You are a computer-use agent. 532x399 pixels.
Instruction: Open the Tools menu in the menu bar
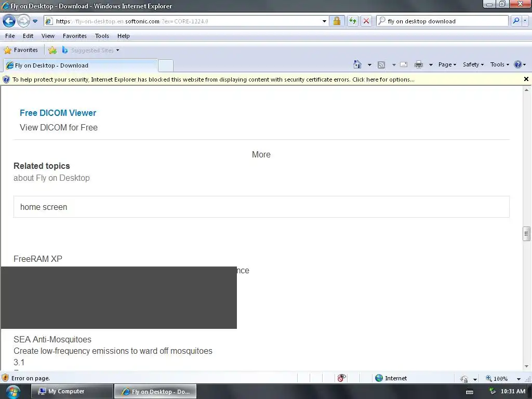102,36
